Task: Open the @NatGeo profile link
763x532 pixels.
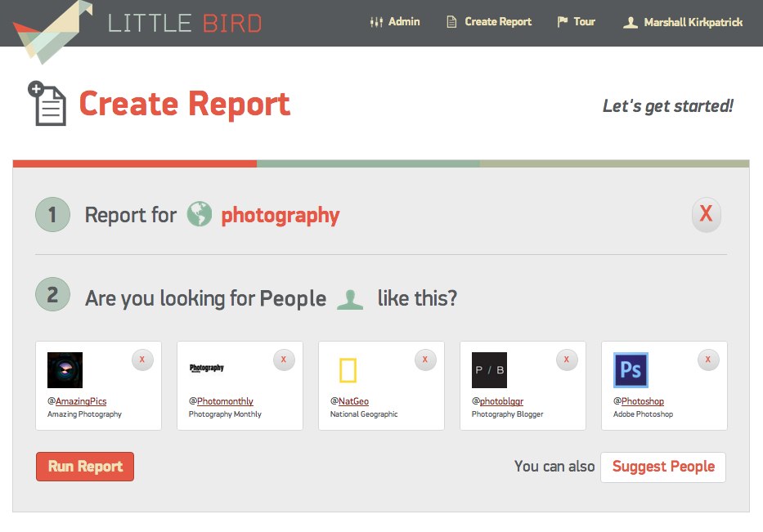Action: [x=349, y=401]
